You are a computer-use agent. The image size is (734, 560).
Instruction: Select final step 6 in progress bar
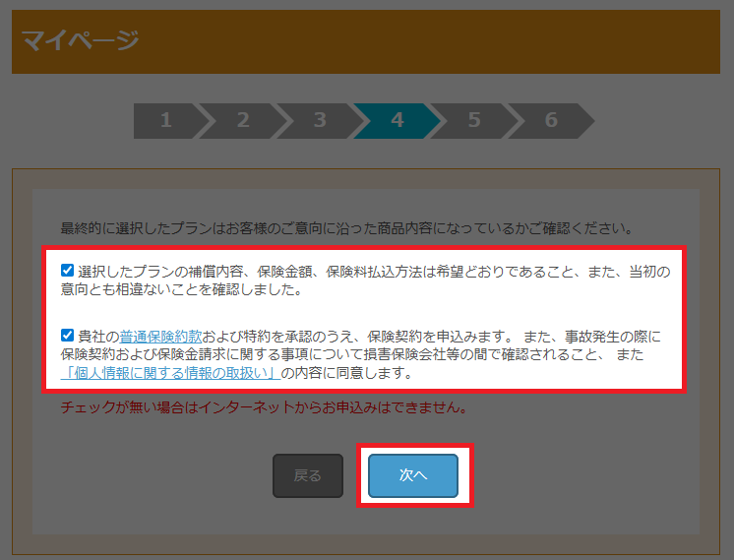click(x=551, y=121)
